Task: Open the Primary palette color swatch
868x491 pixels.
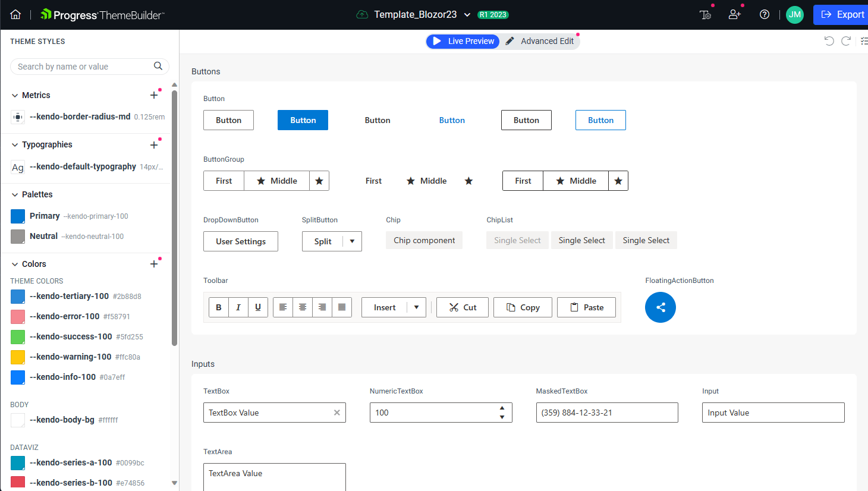Action: [18, 216]
